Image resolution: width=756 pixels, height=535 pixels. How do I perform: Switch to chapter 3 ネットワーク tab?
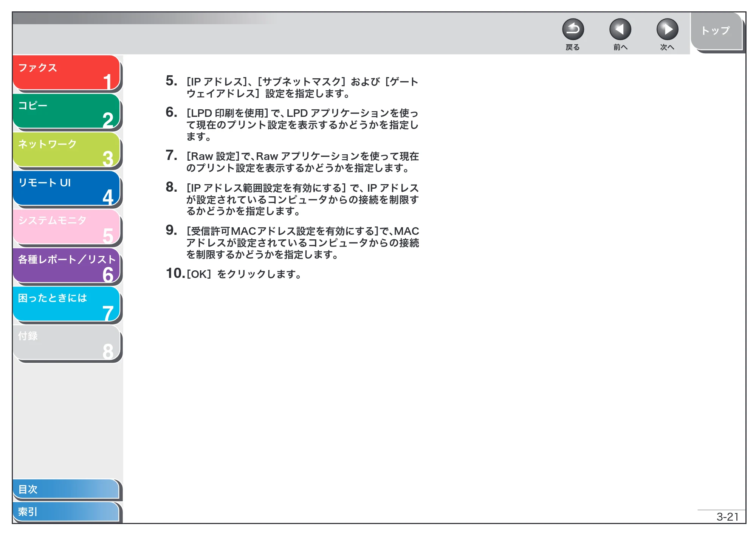[x=66, y=150]
